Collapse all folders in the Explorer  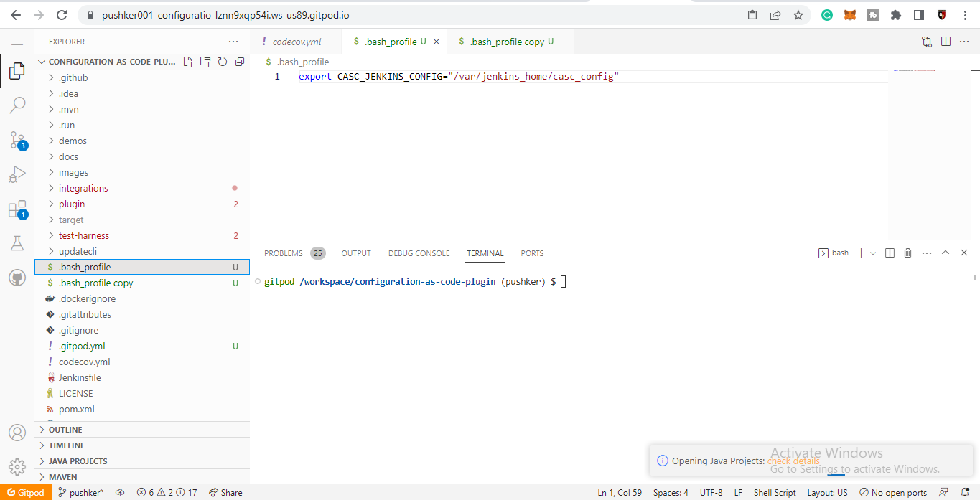pyautogui.click(x=240, y=62)
